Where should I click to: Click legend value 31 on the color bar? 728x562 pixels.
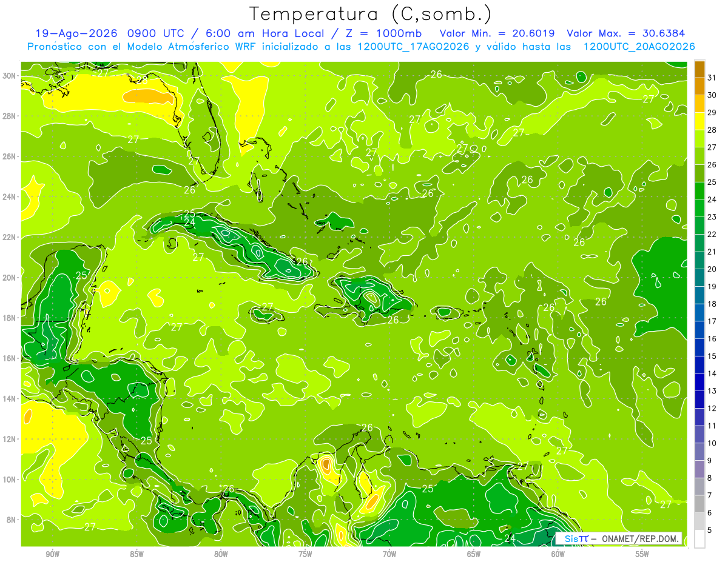[x=712, y=78]
